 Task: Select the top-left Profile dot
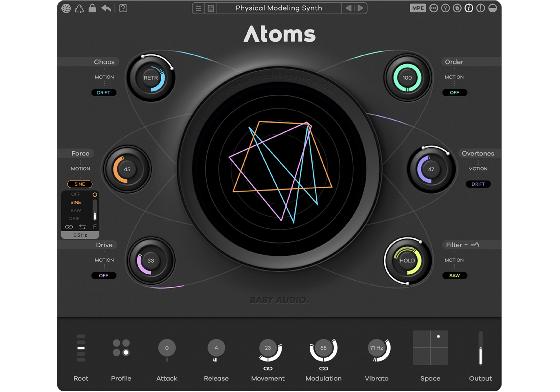coord(117,343)
